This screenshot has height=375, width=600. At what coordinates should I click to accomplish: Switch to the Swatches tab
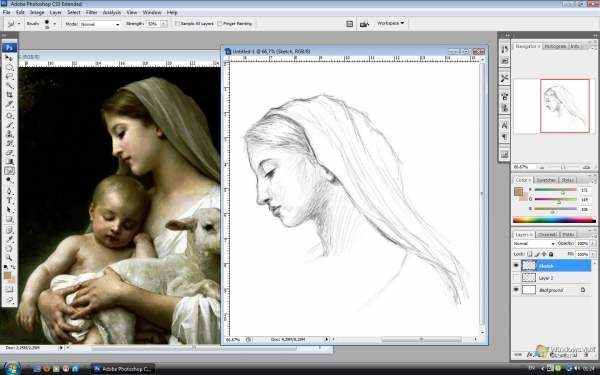tap(546, 180)
